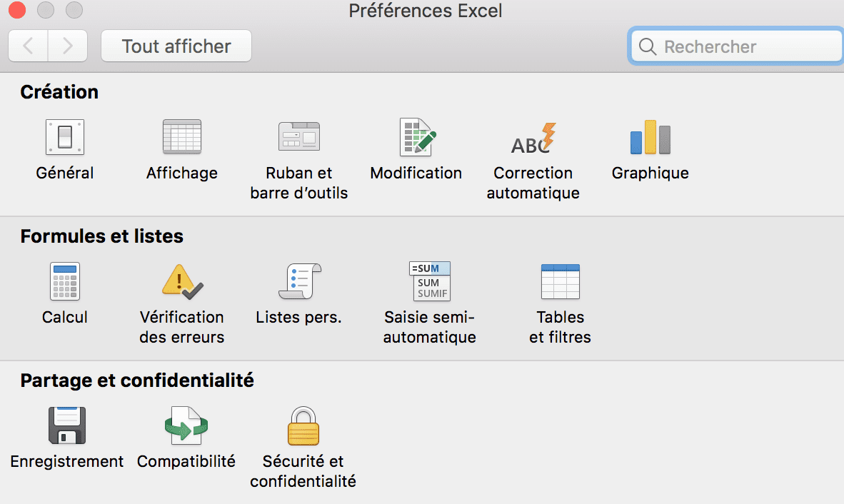Image resolution: width=844 pixels, height=504 pixels.
Task: Open Affichage view preferences
Action: click(182, 137)
